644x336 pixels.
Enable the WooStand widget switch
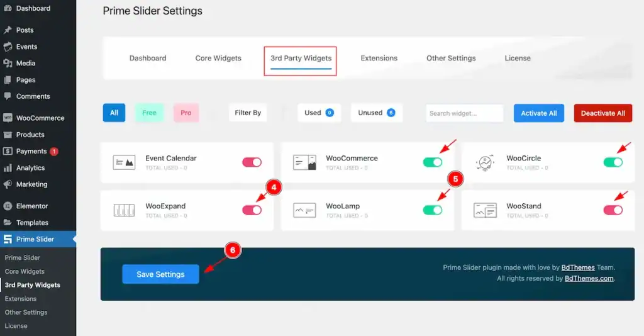pyautogui.click(x=613, y=210)
